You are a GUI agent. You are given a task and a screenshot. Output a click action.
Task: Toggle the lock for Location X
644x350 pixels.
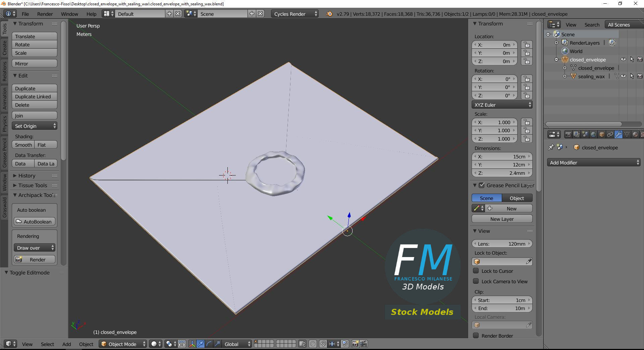527,45
